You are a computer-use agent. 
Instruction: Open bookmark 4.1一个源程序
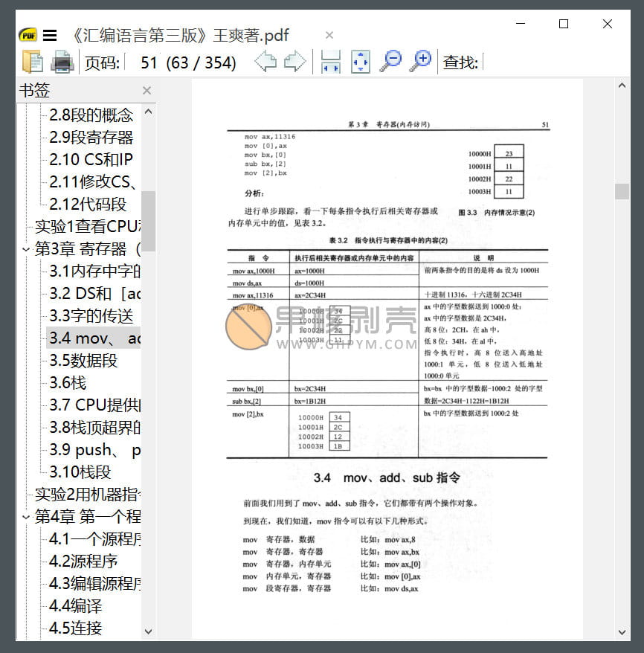pyautogui.click(x=94, y=539)
